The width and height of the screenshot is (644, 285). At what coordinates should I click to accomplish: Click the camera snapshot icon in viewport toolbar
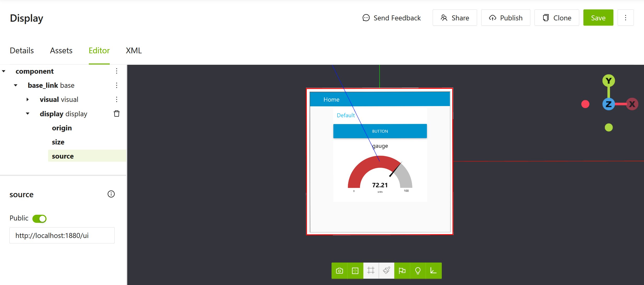[339, 271]
